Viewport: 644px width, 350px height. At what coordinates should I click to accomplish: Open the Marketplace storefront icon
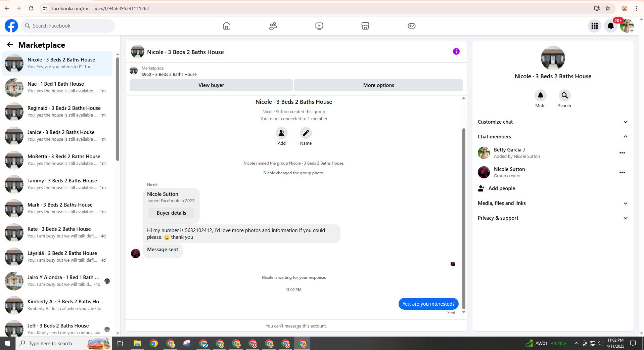tap(365, 26)
